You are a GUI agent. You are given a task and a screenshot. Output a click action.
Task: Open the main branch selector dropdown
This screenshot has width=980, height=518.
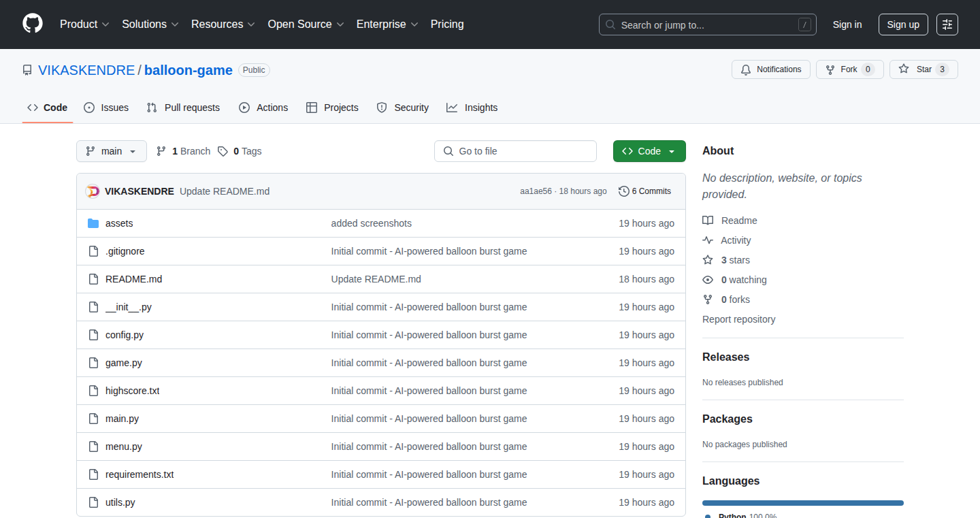coord(112,151)
